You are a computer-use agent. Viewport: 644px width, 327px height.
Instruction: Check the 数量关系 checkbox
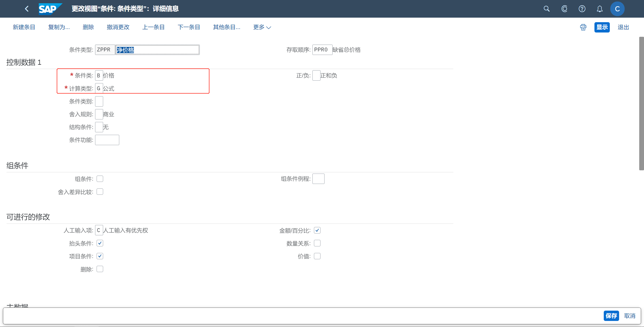317,243
